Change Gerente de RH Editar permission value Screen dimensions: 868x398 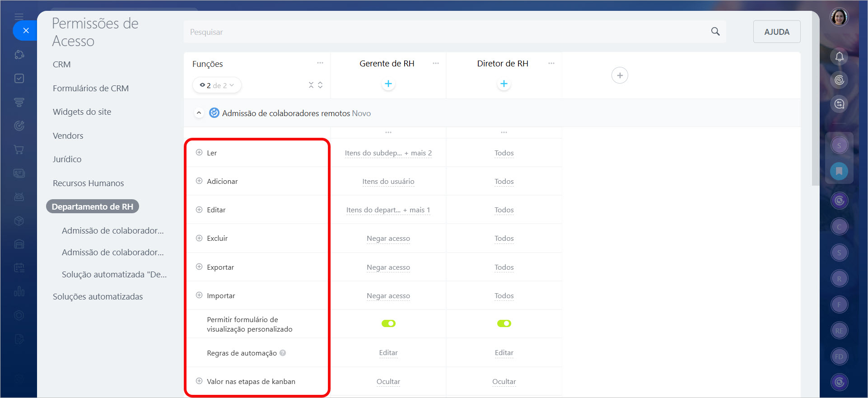(388, 210)
